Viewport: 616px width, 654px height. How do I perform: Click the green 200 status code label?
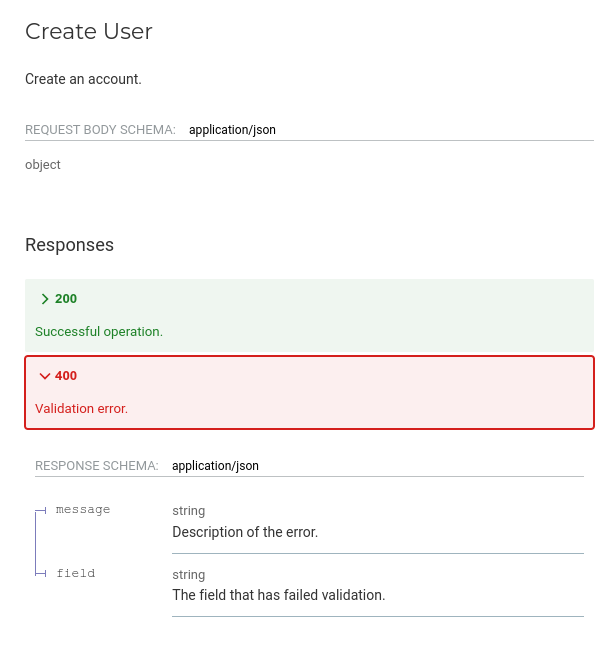pos(66,299)
